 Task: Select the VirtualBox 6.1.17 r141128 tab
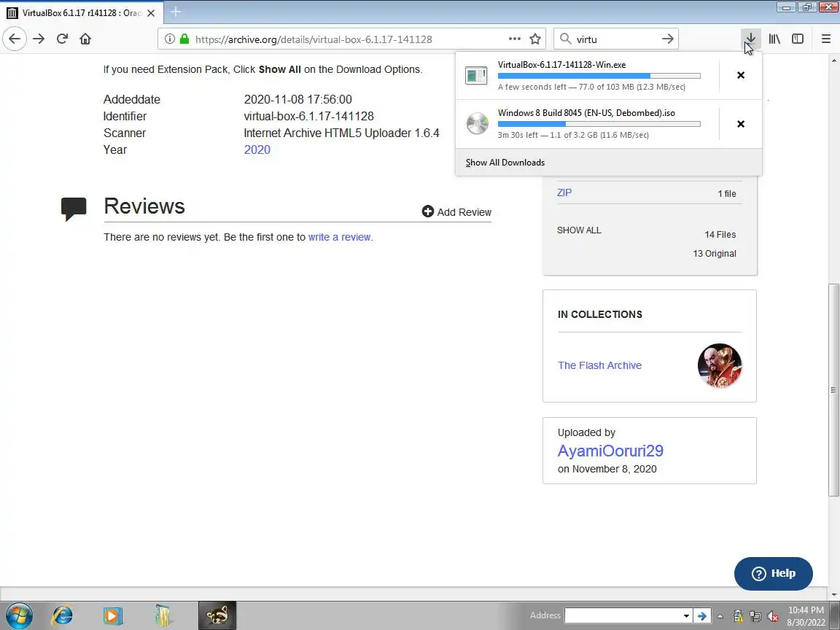[82, 13]
